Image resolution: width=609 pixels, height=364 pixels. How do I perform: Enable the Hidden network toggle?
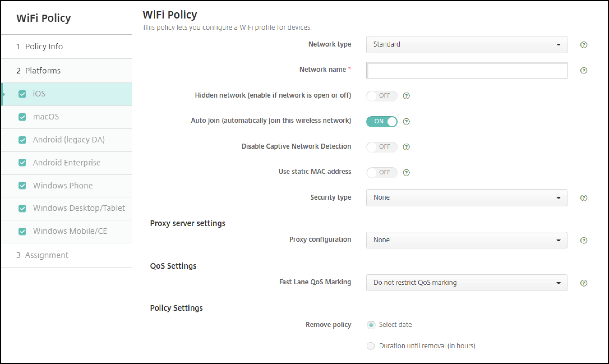click(382, 96)
